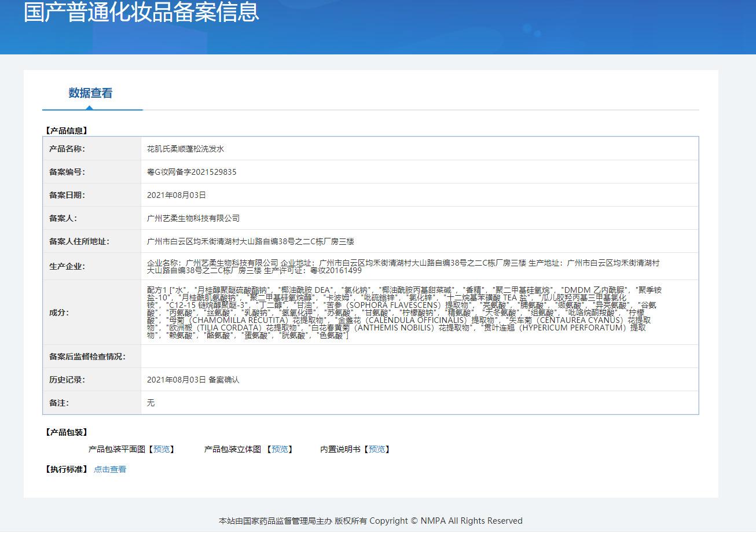Click the NMPA copyright footer text

(x=370, y=521)
